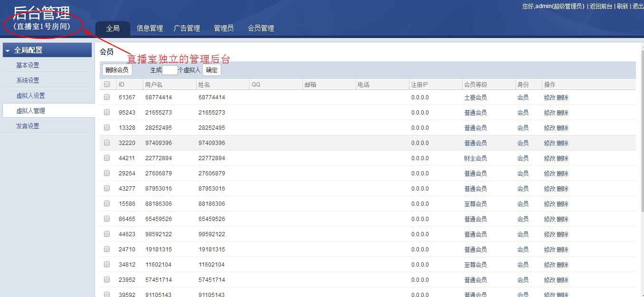Open 虚拟人设置 in the sidebar
This screenshot has height=297, width=644.
(x=30, y=96)
